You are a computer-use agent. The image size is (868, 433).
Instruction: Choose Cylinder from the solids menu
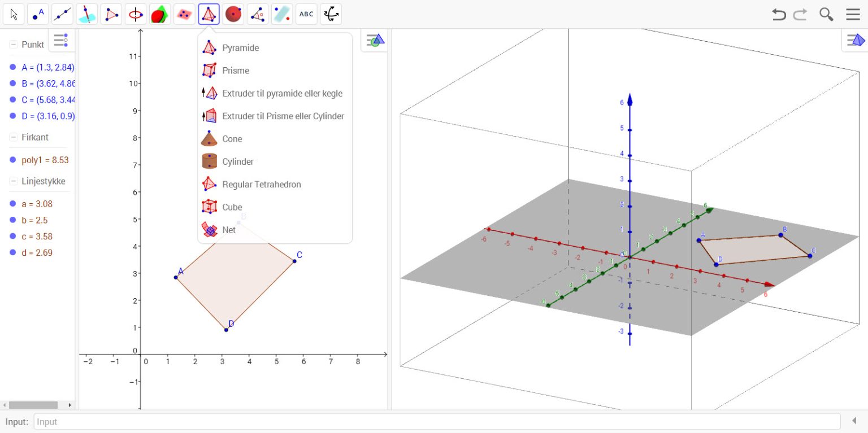pos(237,161)
